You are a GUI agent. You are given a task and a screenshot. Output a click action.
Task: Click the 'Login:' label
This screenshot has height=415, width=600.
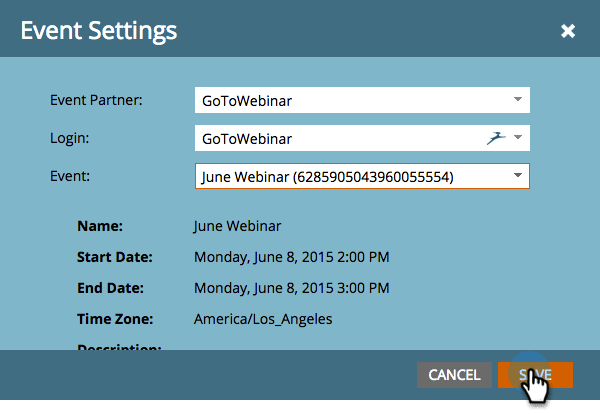click(69, 138)
